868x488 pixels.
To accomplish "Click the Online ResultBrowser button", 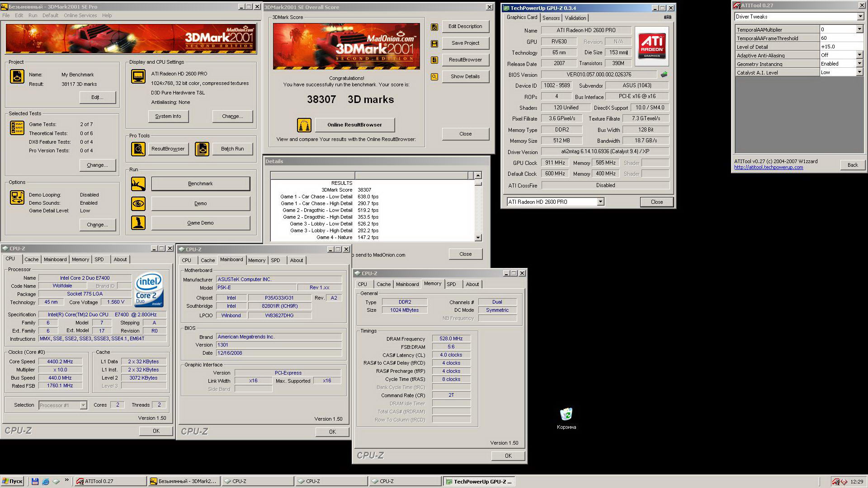I will pyautogui.click(x=354, y=125).
